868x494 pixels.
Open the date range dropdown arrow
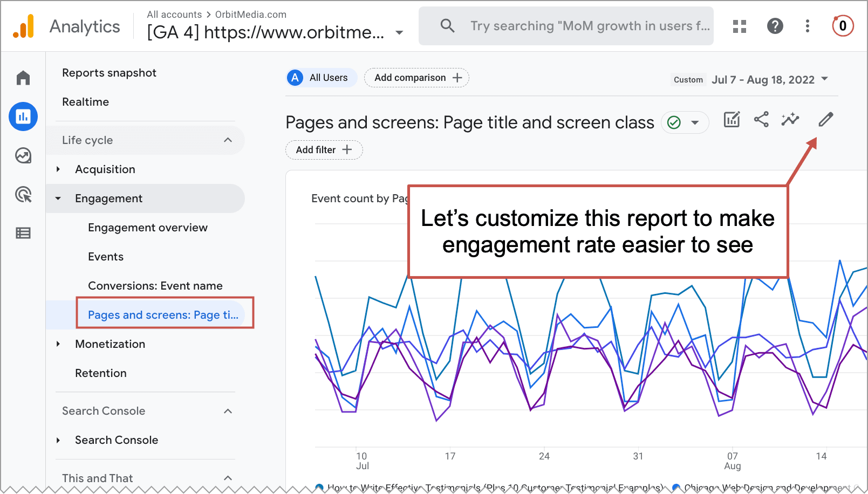pos(824,79)
